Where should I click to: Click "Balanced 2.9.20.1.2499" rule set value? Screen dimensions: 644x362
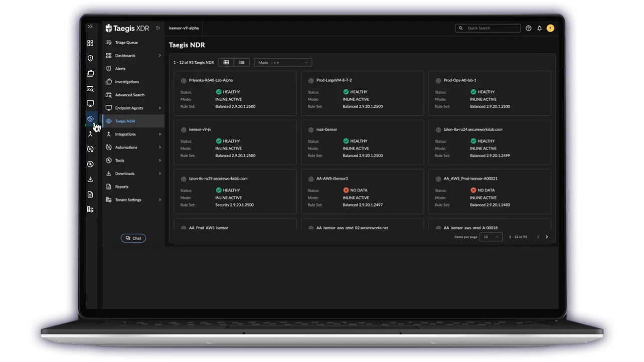(x=490, y=155)
